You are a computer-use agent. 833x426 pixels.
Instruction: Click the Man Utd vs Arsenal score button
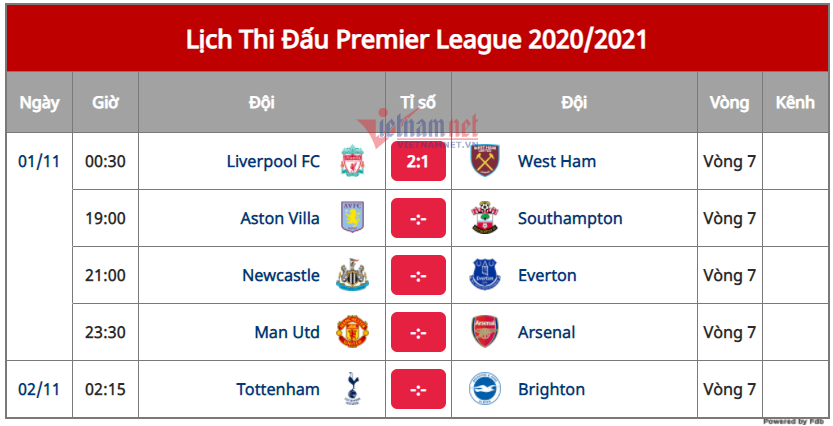[x=418, y=333]
